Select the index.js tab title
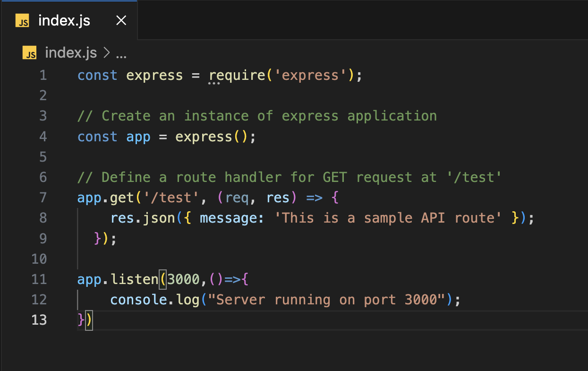 click(64, 21)
